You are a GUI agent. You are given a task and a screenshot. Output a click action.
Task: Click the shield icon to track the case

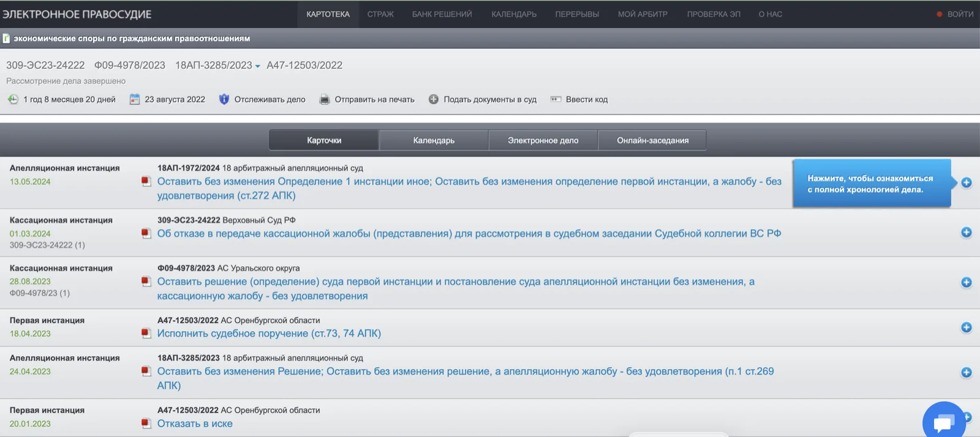click(x=224, y=99)
